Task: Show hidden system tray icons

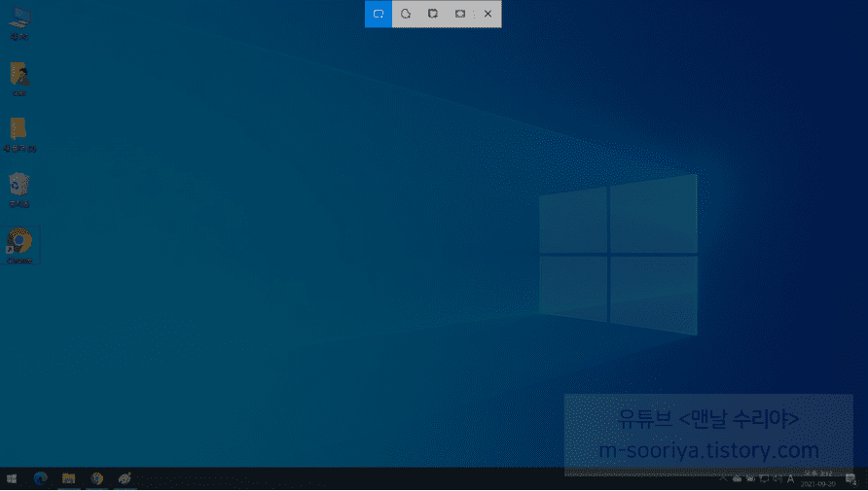Action: (723, 478)
